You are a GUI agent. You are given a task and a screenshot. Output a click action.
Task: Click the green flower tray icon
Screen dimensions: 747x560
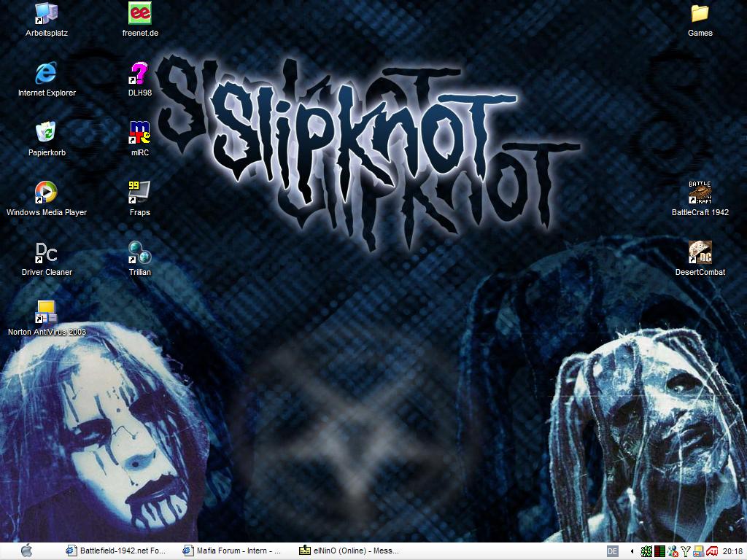646,551
